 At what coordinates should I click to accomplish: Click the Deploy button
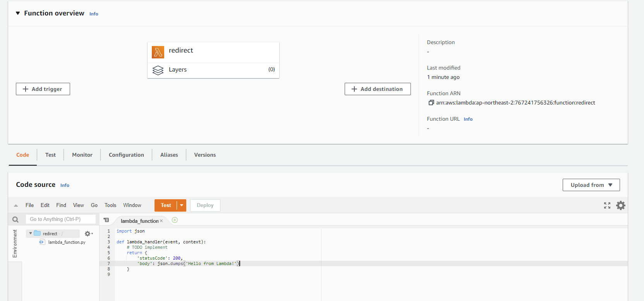(205, 205)
